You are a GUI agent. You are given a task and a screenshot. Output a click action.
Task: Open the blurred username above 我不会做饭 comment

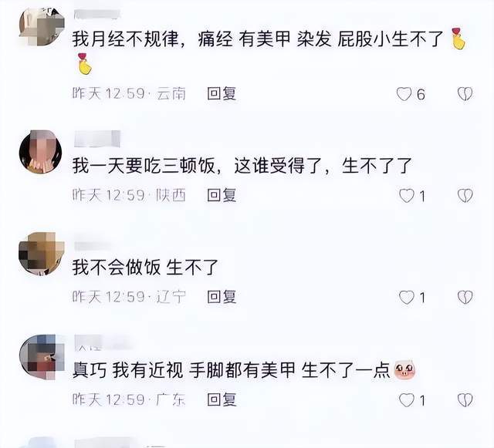[92, 245]
